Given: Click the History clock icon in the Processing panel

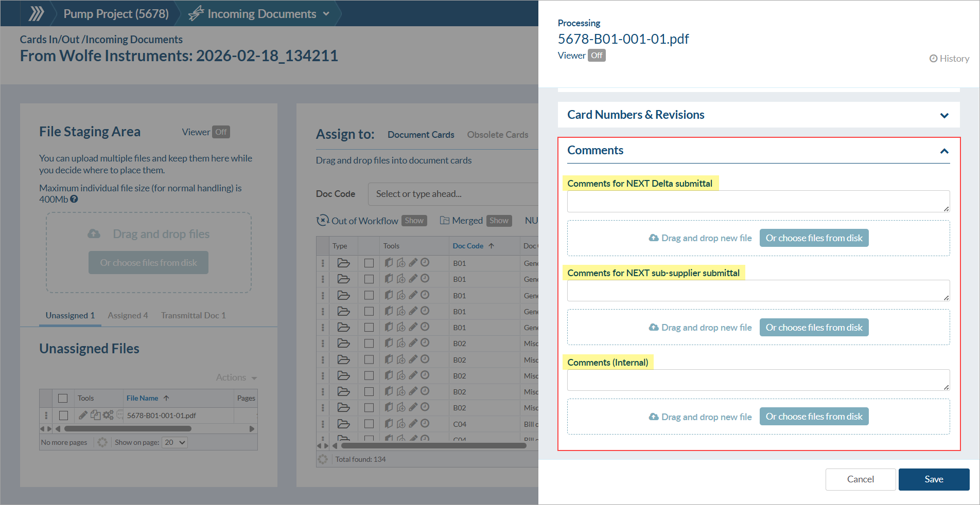Looking at the screenshot, I should tap(933, 59).
